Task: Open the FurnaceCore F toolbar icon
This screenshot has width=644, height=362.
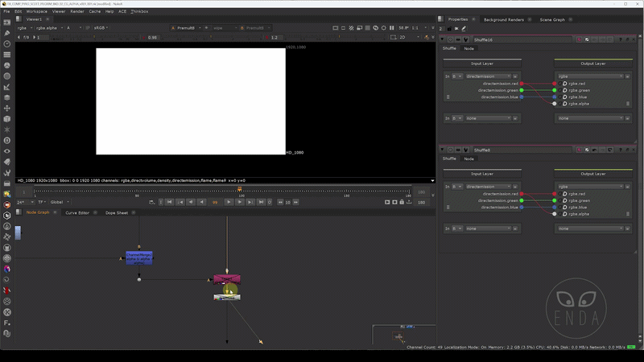Action: pos(7,323)
